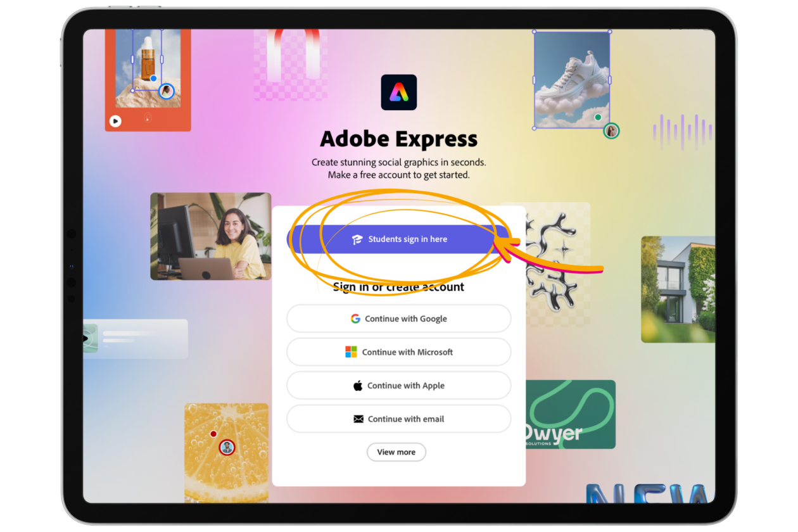Choose Continue with email

pyautogui.click(x=399, y=419)
